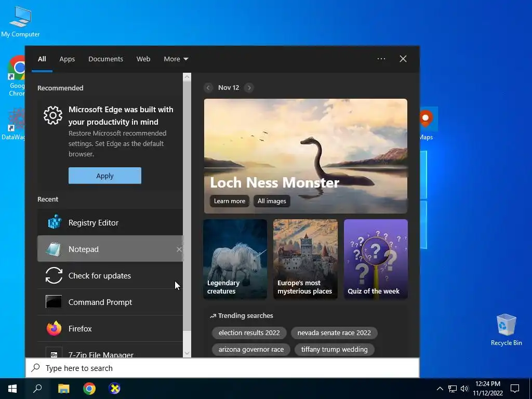Screen dimensions: 532x399
Task: Open Firefox from recent apps
Action: point(110,328)
